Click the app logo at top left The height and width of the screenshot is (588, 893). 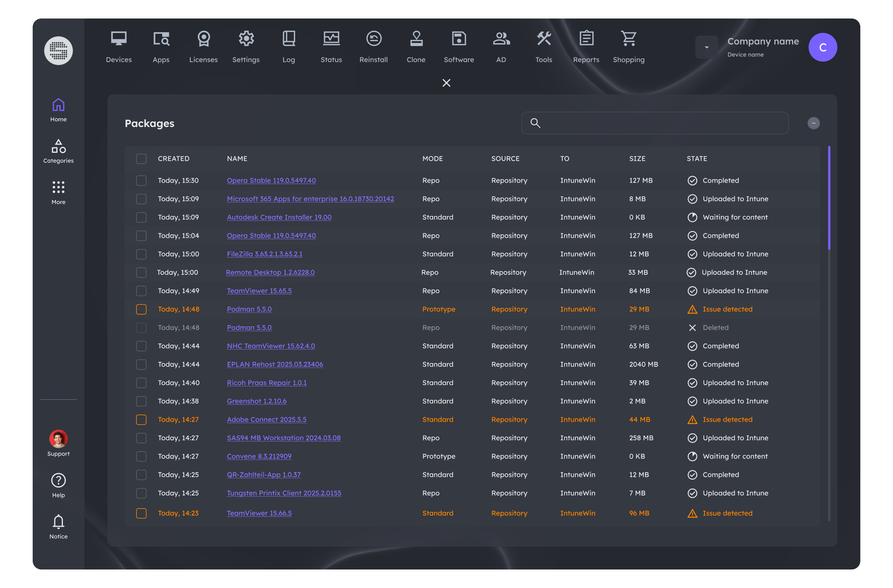click(58, 51)
